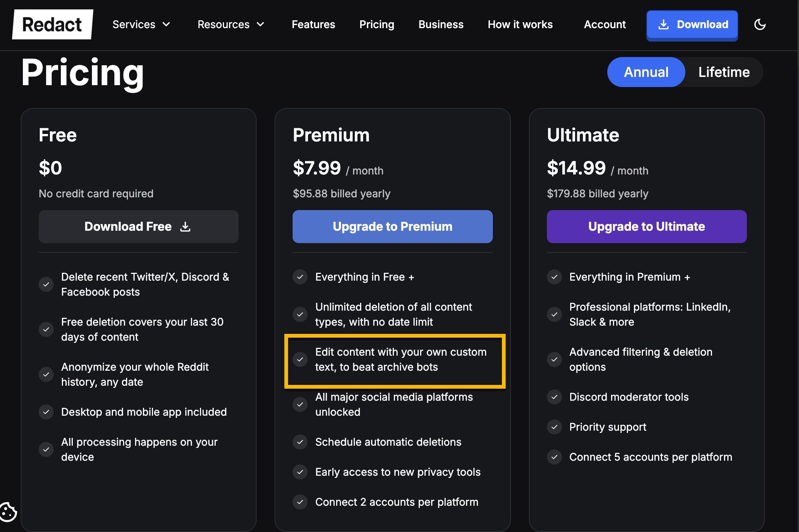This screenshot has width=799, height=532.
Task: Open How it works page
Action: (520, 24)
